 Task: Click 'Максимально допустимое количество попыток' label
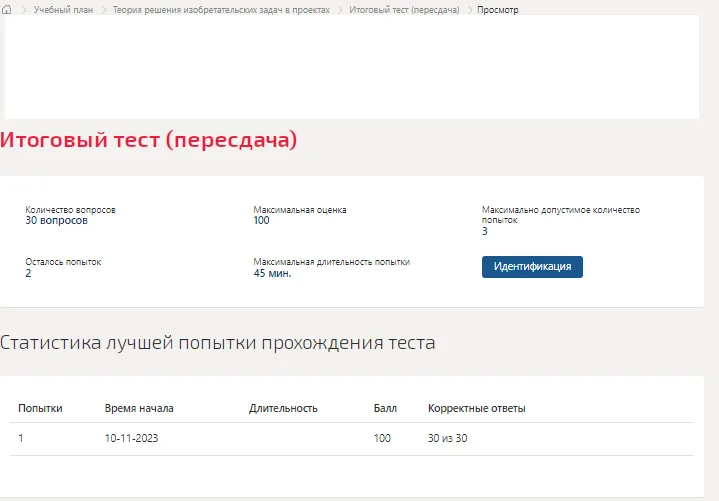[x=561, y=215]
